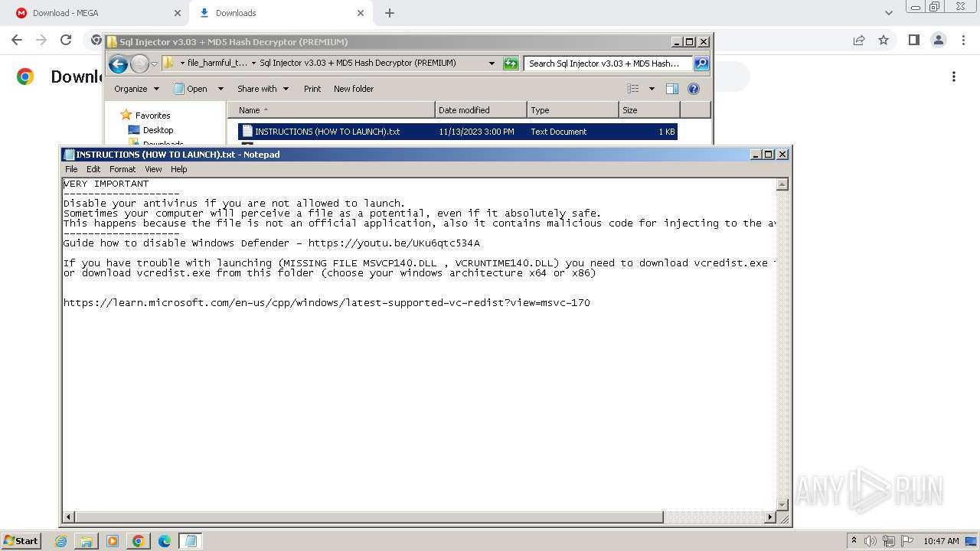
Task: Close the Downloads tab
Action: pos(361,13)
